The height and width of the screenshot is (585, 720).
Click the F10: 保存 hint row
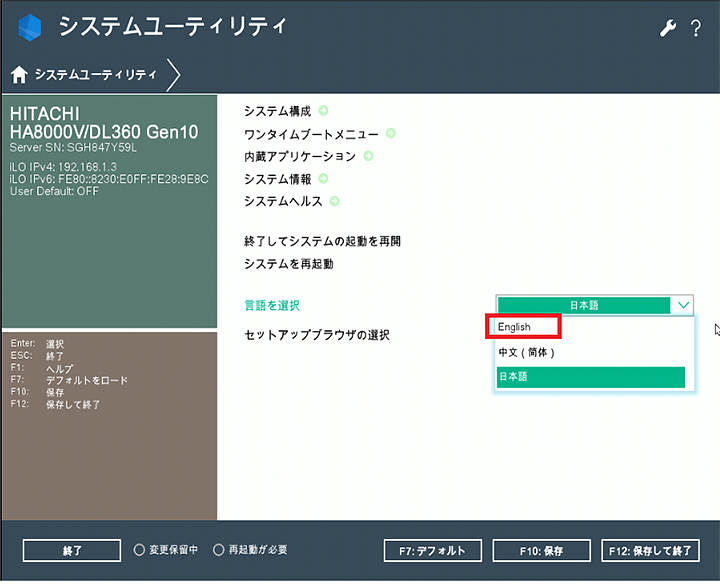37,392
